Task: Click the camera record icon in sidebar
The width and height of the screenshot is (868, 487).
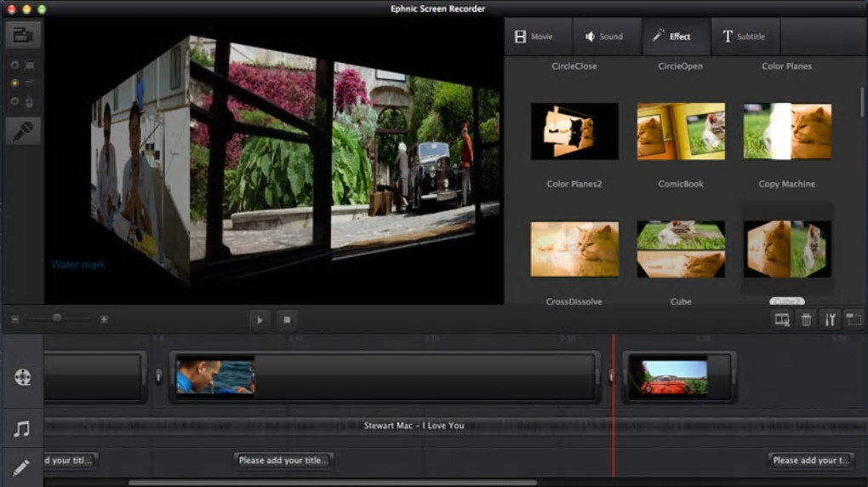Action: click(x=22, y=35)
